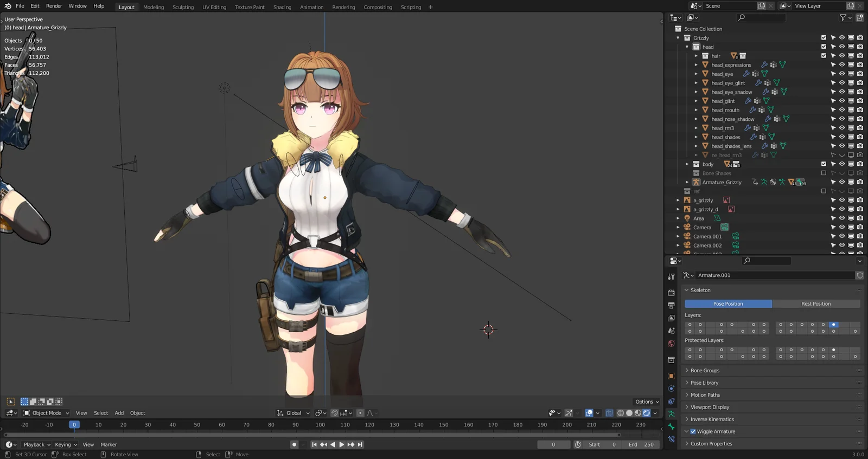Viewport: 868px width, 459px height.
Task: Toggle proportional editing icon
Action: (360, 413)
